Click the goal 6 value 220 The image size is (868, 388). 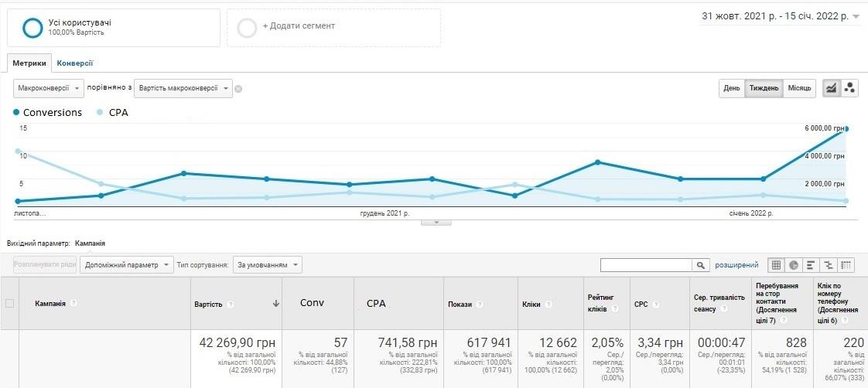coord(853,343)
